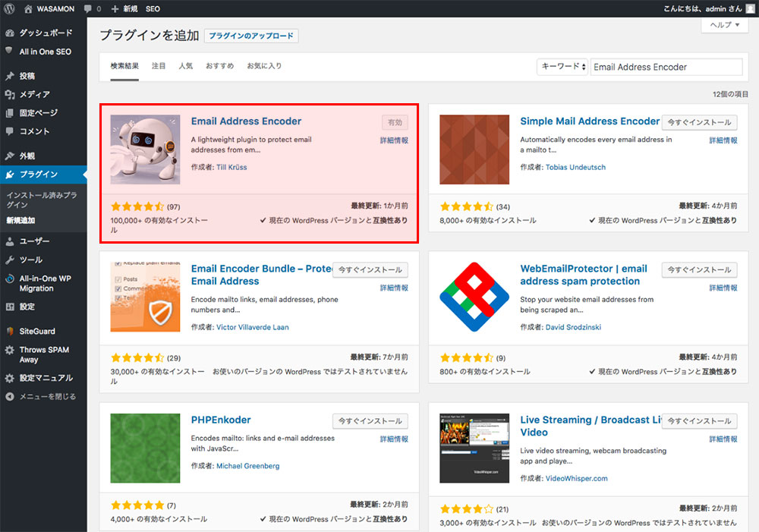Viewport: 759px width, 532px height.
Task: Install Email Encoder Bundle plugin now
Action: click(370, 269)
